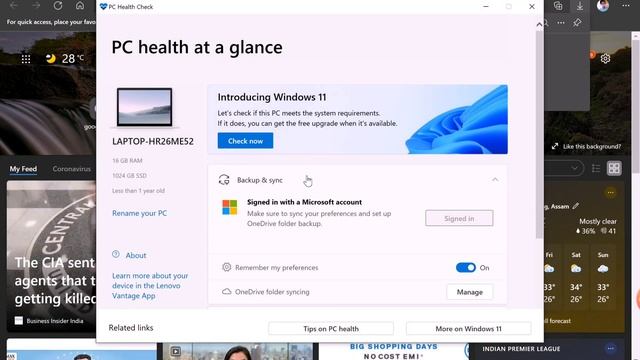640x360 pixels.
Task: Open the app launcher grid icon in browser
Action: click(26, 59)
